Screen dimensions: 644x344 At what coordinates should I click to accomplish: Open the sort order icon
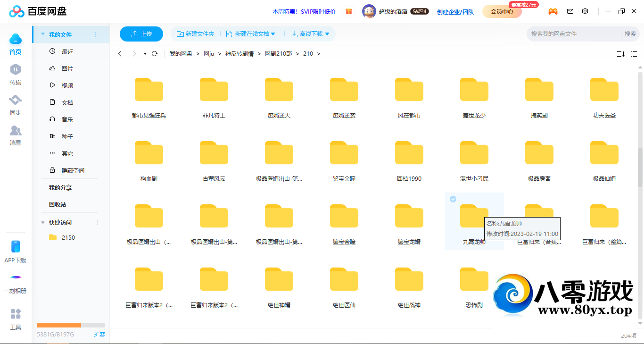[x=621, y=54]
